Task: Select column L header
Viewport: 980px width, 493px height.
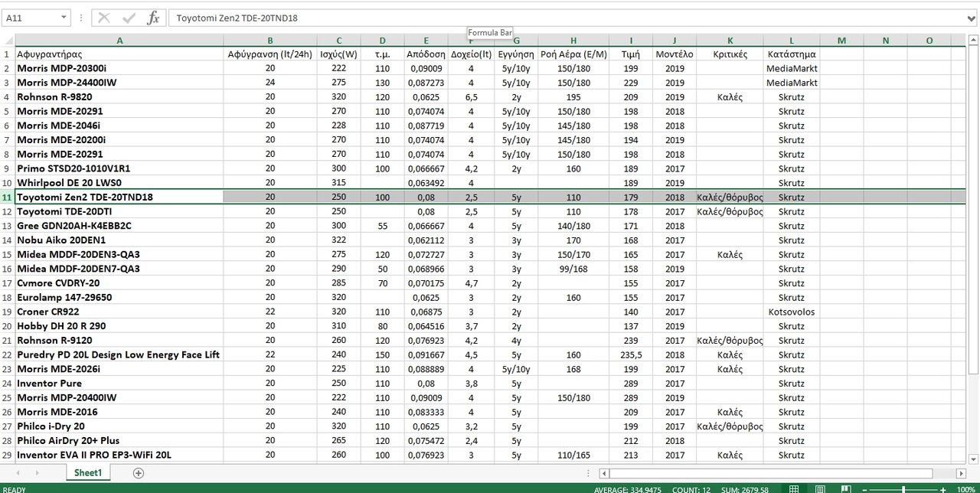Action: pyautogui.click(x=792, y=41)
